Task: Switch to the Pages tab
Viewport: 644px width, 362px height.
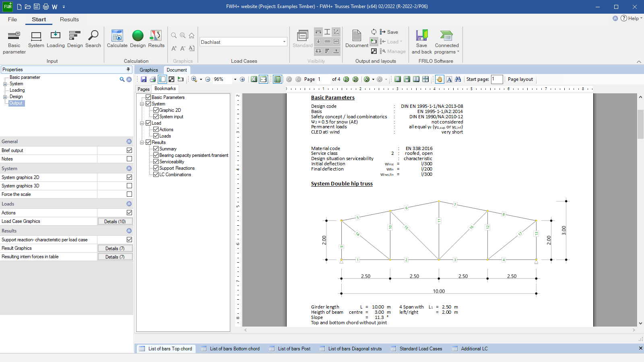Action: (x=143, y=89)
